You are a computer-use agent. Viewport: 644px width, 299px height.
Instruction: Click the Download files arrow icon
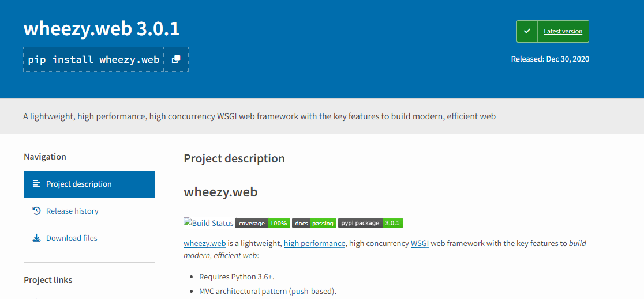coord(36,238)
